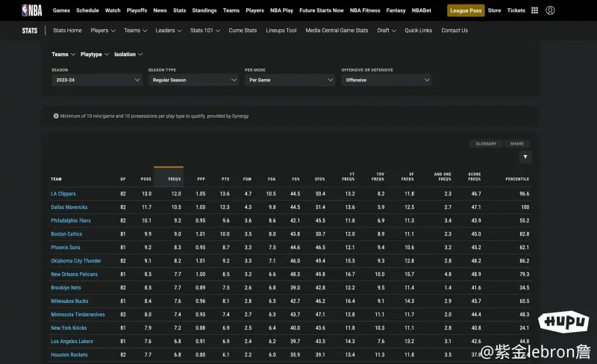The width and height of the screenshot is (597, 364).
Task: Sort table by PTS column header
Action: tap(225, 179)
